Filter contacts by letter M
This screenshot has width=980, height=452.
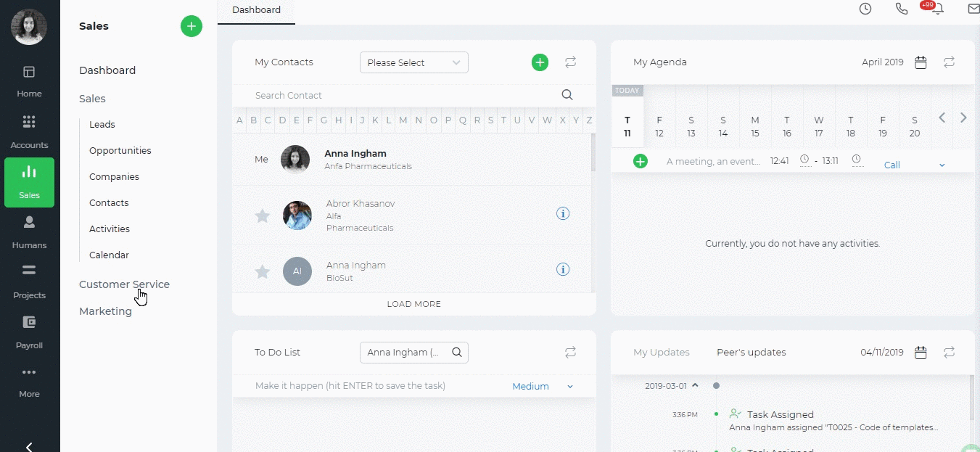[403, 120]
